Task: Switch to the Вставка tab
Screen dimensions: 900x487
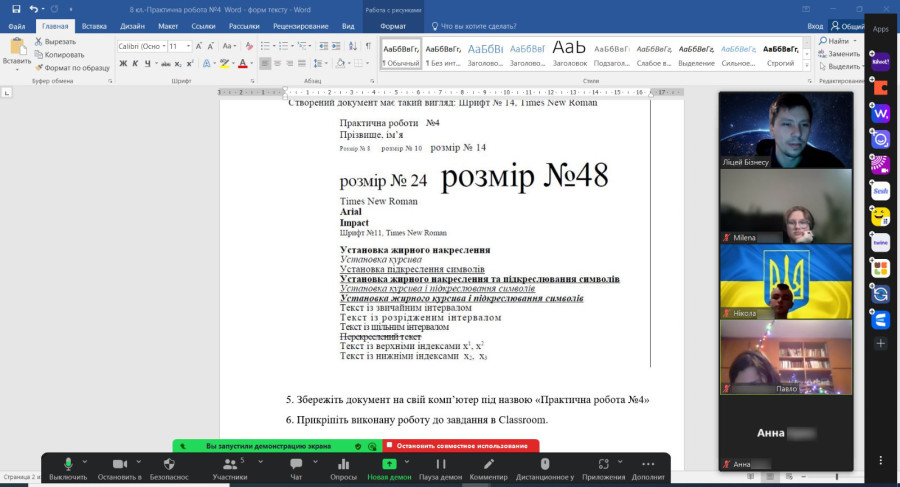Action: click(94, 26)
